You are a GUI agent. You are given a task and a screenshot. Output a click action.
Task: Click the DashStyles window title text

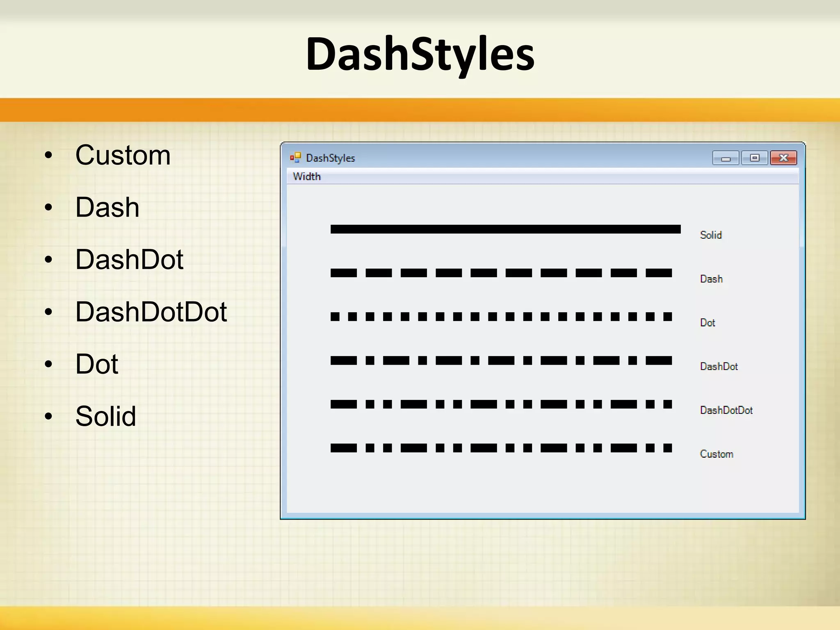330,158
